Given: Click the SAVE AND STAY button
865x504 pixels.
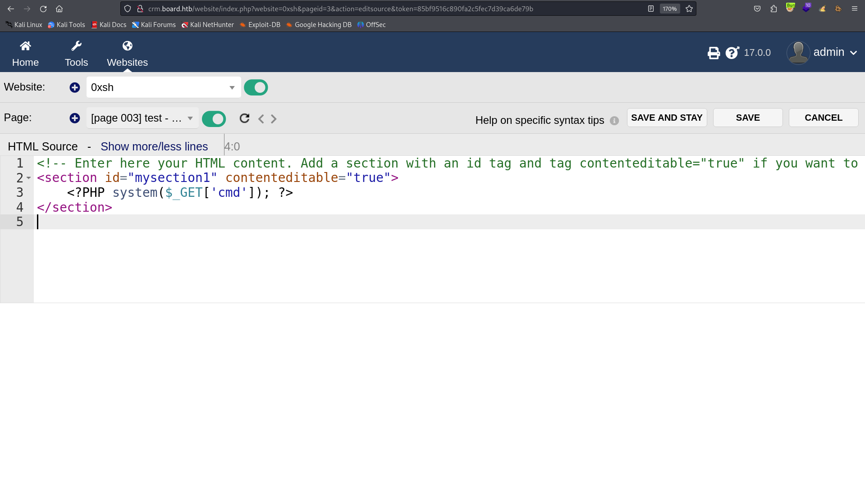Looking at the screenshot, I should click(667, 118).
